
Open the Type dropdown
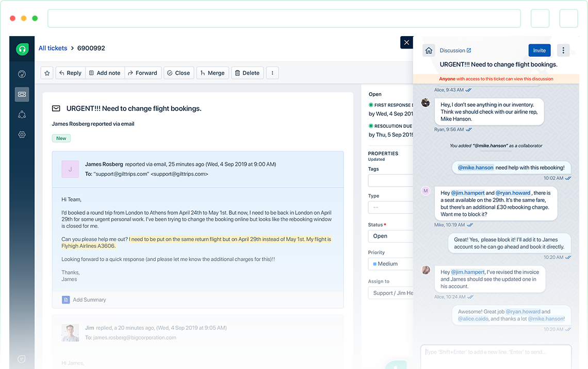390,207
